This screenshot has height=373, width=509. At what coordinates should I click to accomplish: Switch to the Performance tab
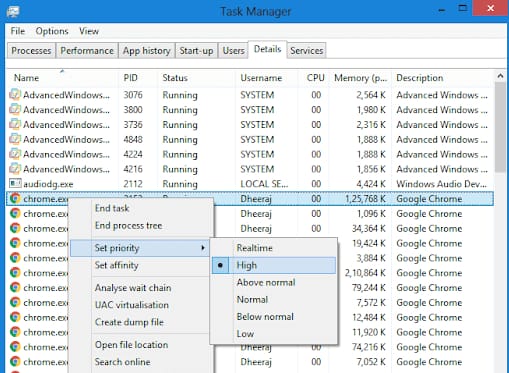87,51
